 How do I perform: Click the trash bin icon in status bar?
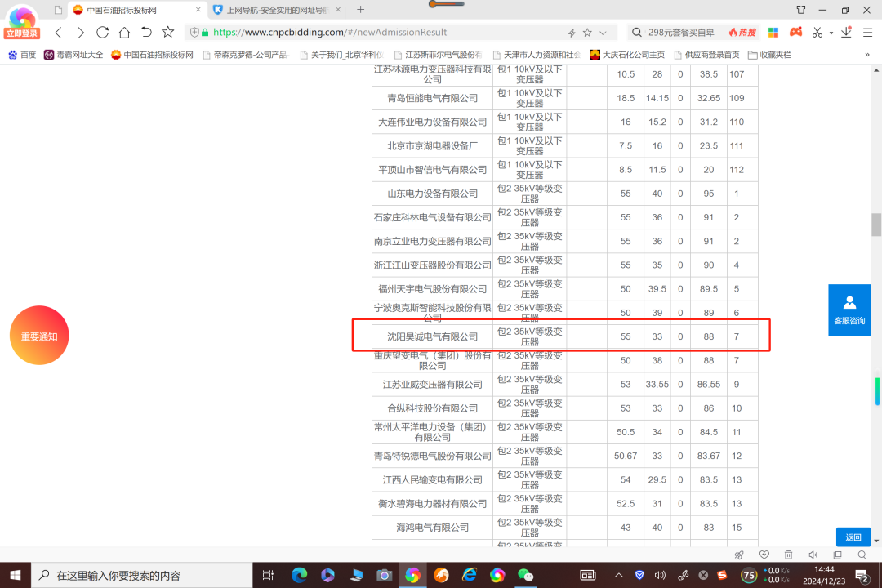(x=789, y=555)
